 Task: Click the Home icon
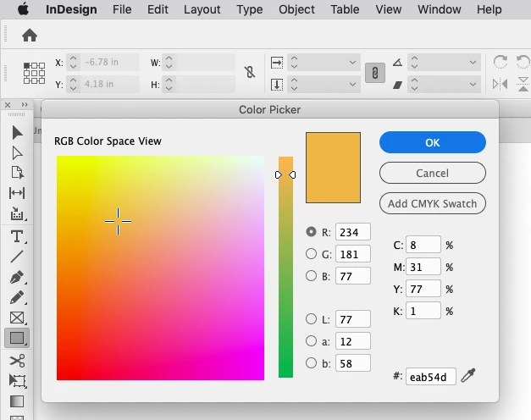click(x=30, y=36)
